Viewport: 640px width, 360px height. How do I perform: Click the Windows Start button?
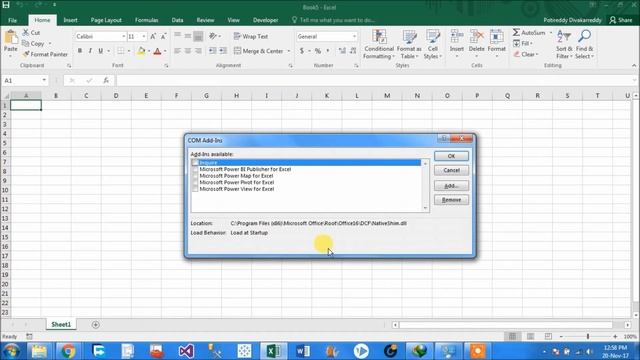[x=11, y=351]
